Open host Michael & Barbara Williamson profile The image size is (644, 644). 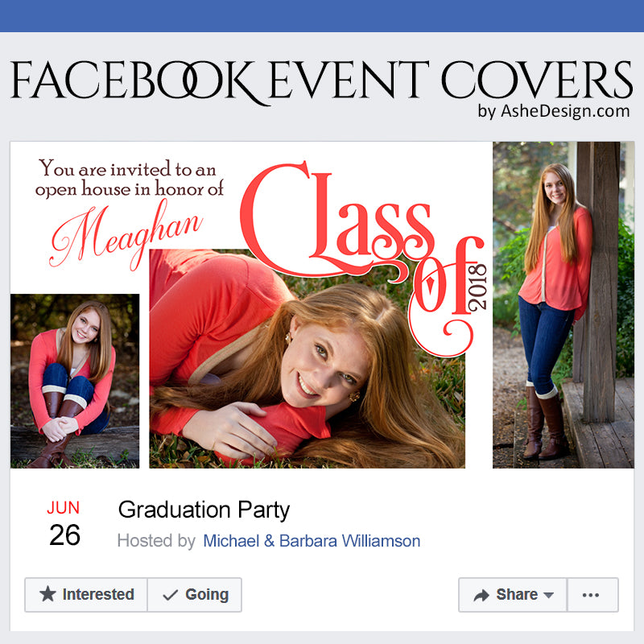(x=312, y=541)
